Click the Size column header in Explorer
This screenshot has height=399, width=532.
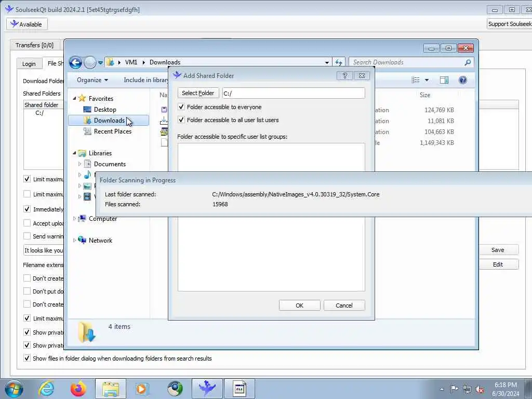425,95
